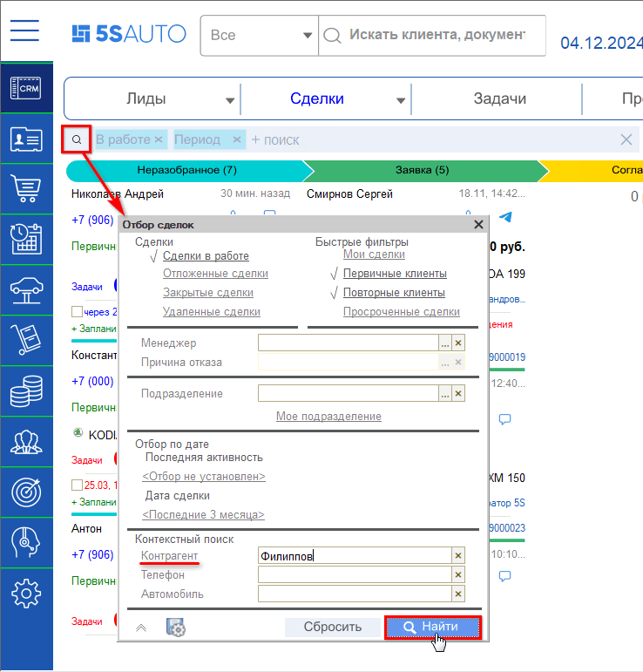Select the 'Неразобранное (7)' stage

pos(186,170)
